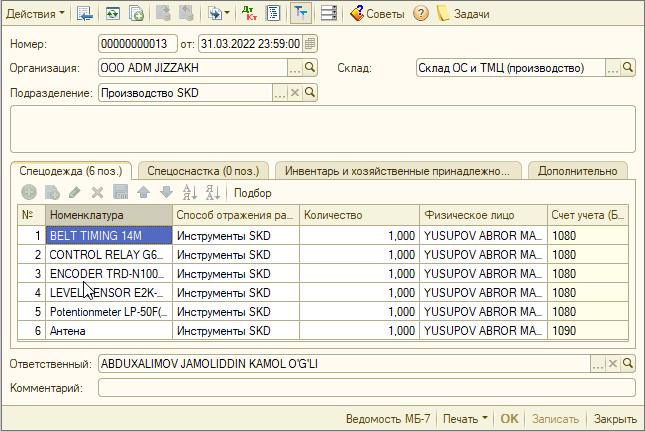Screen dimensions: 645x432
Task: Click the sort ascending icon in table toolbar
Action: (190, 192)
